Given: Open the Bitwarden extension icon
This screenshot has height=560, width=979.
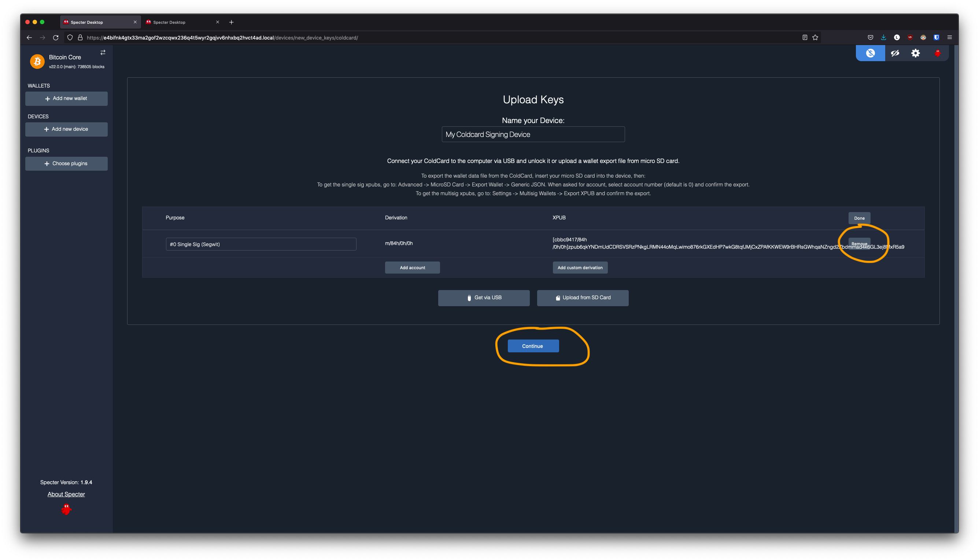Looking at the screenshot, I should point(936,37).
